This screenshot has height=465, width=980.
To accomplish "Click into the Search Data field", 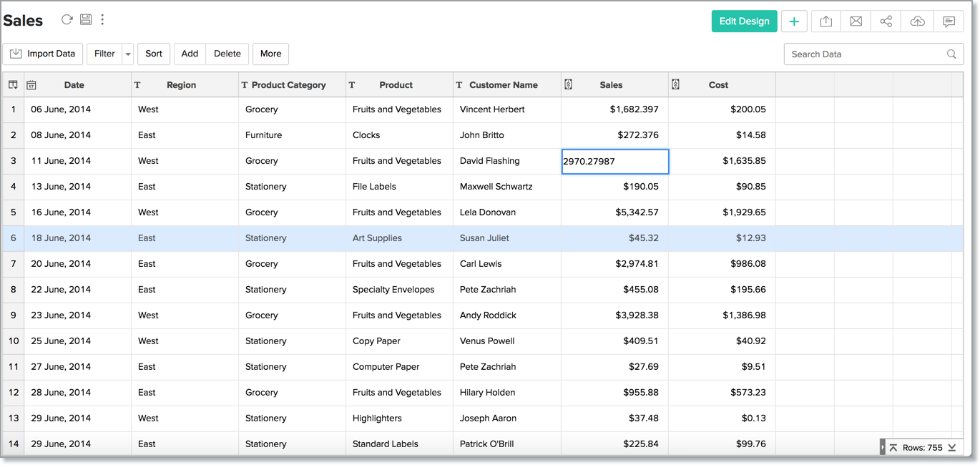I will [x=866, y=54].
